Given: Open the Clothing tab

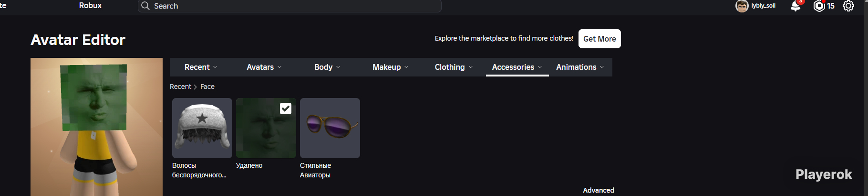Looking at the screenshot, I should coord(454,67).
